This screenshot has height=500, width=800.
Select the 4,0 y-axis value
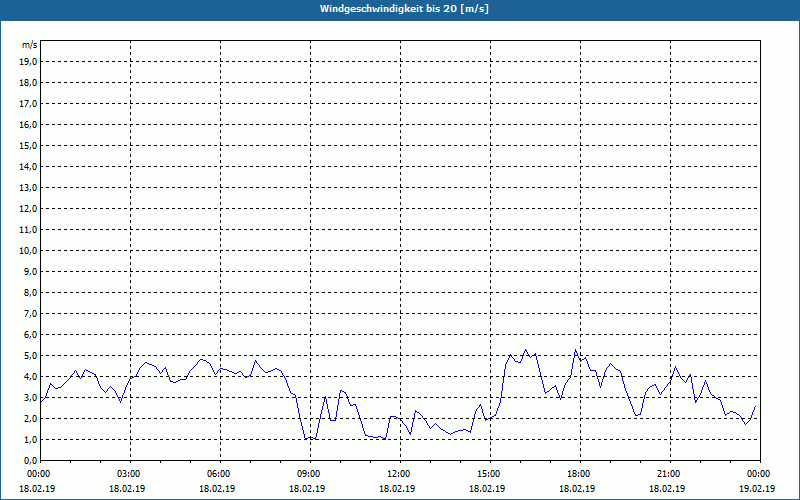click(x=30, y=377)
